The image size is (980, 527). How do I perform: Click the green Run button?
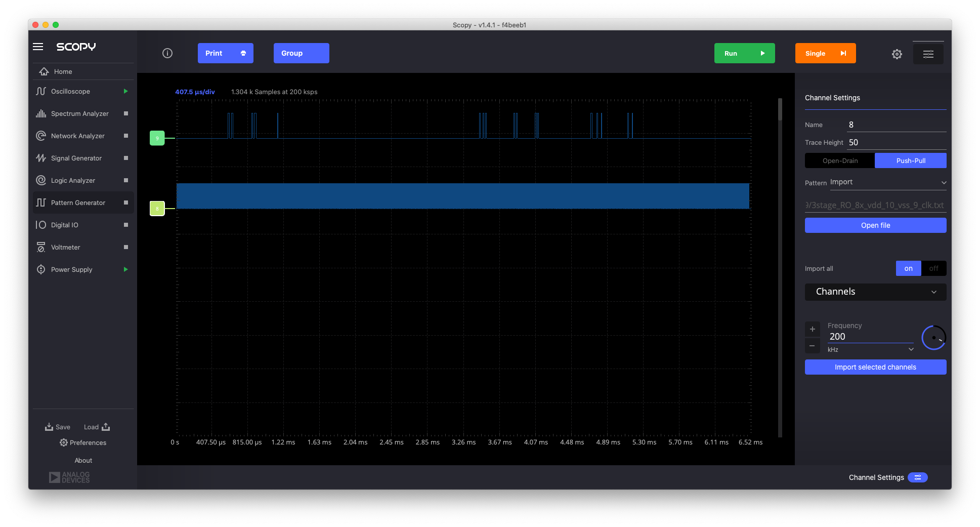click(x=745, y=53)
